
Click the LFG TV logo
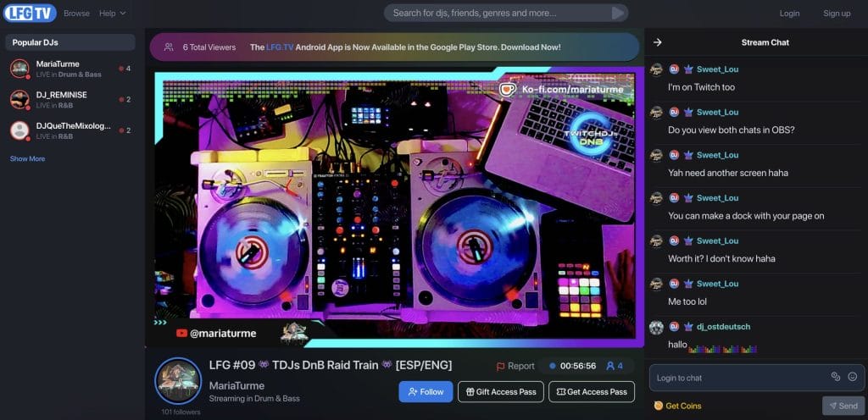click(30, 13)
